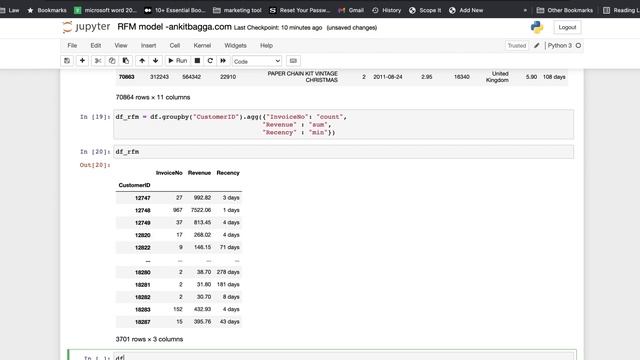Cut selected cells with scissors icon
Screen dimensions: 640x360
pos(98,61)
